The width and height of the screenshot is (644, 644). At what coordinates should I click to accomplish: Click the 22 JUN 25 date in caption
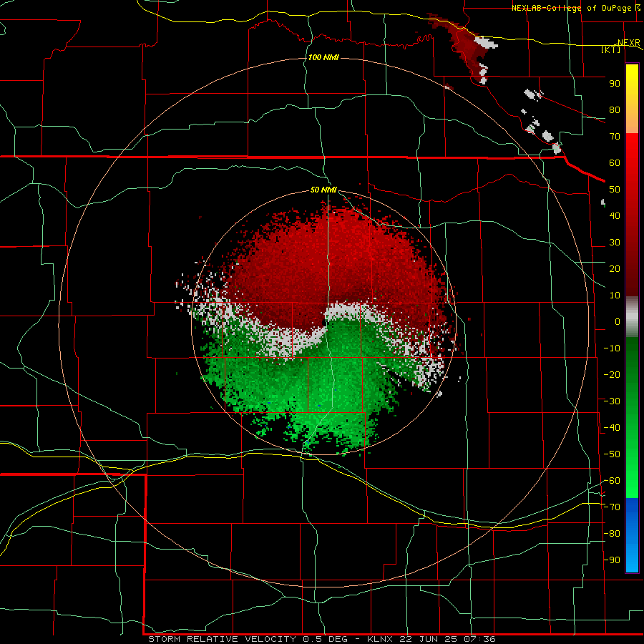point(429,639)
